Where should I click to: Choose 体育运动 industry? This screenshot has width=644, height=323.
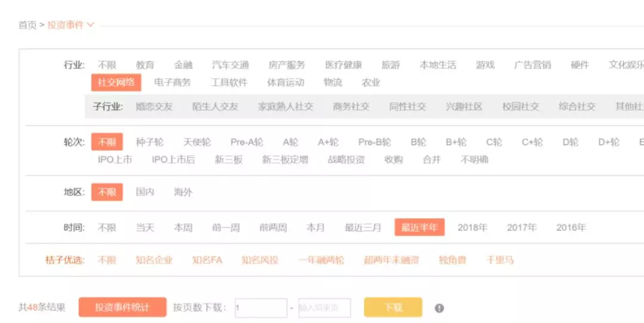click(x=286, y=82)
